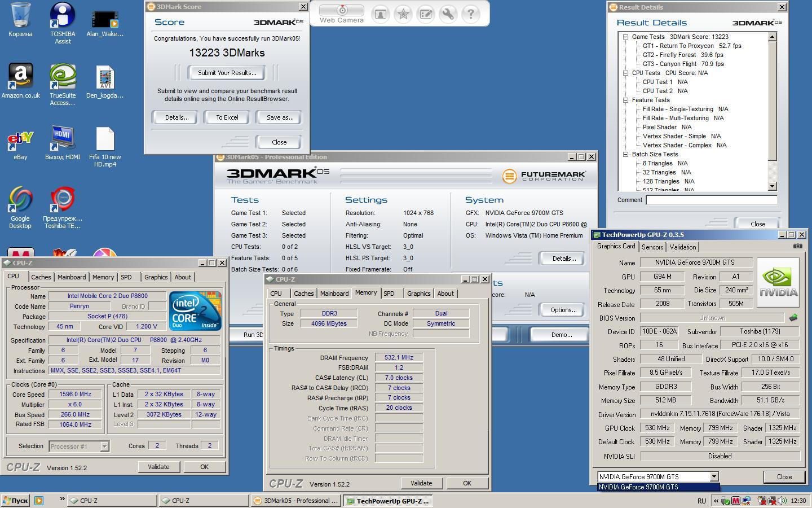Click Options button in 3DMark05 window
Screen dimensions: 812x508
pyautogui.click(x=563, y=310)
